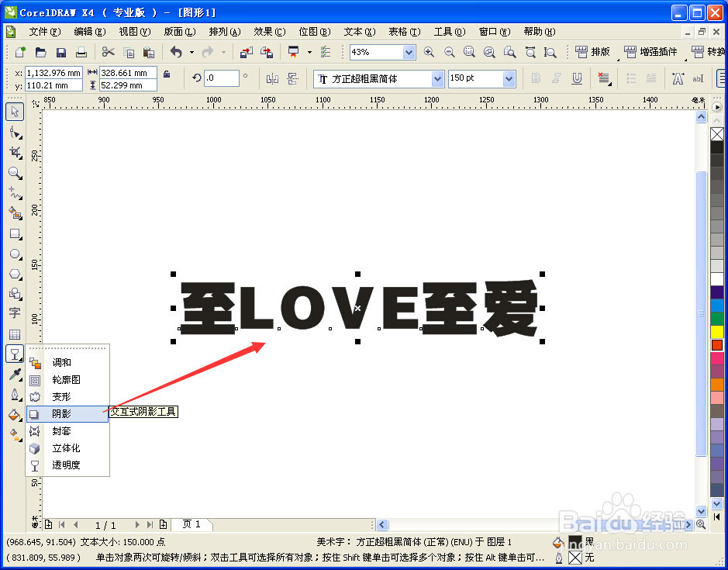Click the Save icon on the toolbar
728x570 pixels.
tap(60, 52)
